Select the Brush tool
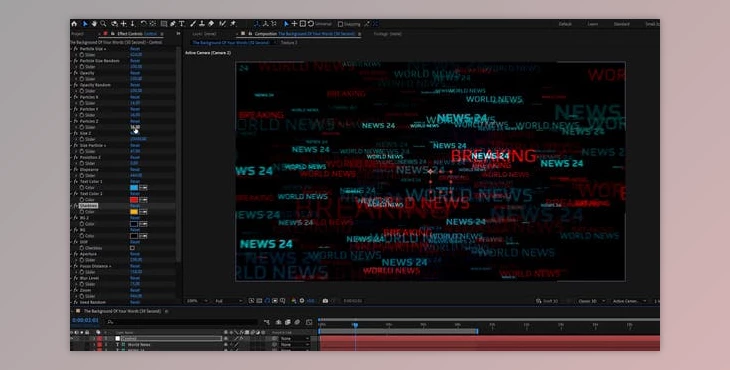730x370 pixels. click(x=193, y=24)
